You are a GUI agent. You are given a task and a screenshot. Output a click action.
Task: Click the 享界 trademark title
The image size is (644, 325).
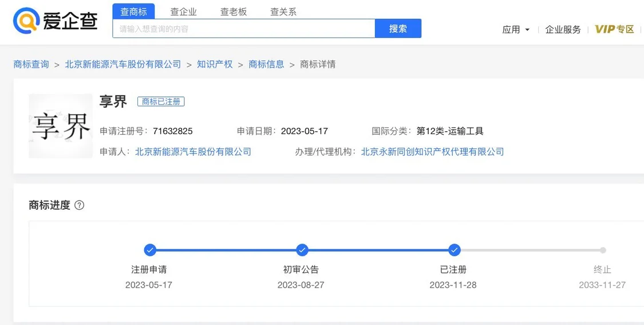coord(113,101)
